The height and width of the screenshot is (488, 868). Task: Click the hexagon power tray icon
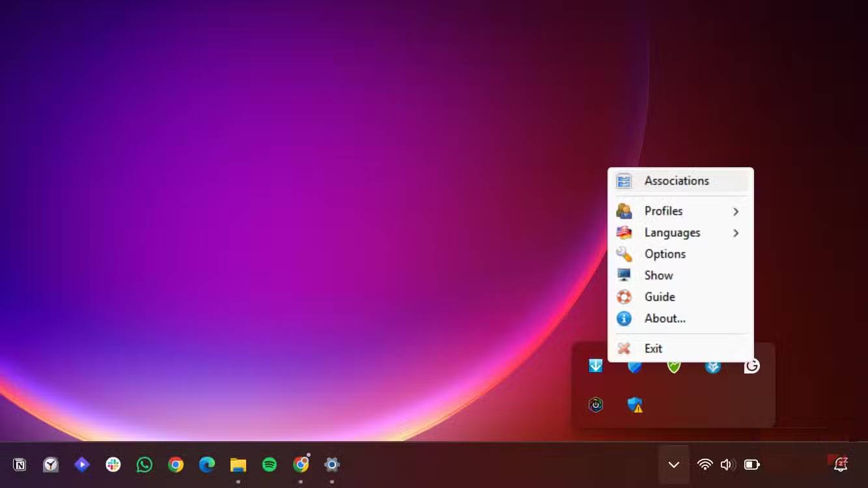coord(596,405)
